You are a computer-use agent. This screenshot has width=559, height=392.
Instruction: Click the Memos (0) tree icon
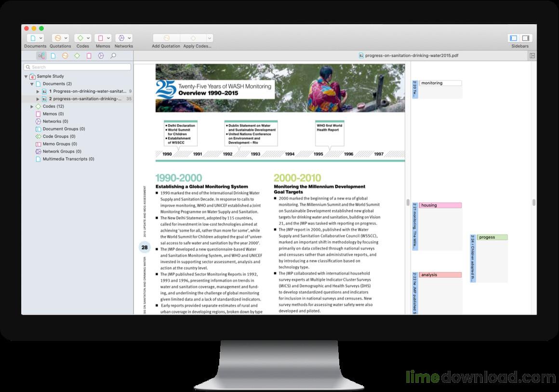coord(38,114)
